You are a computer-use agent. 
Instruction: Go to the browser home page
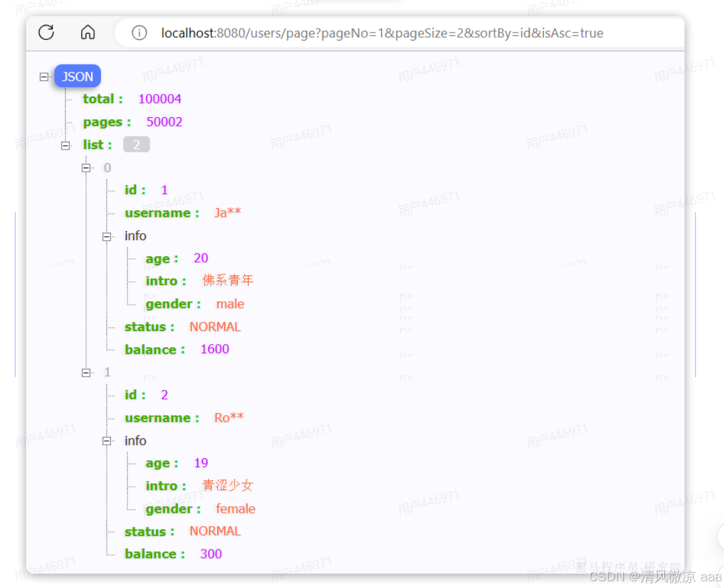[88, 33]
